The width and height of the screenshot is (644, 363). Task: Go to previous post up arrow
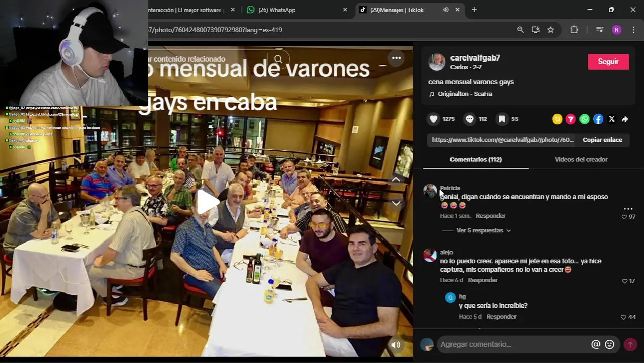pos(396,179)
